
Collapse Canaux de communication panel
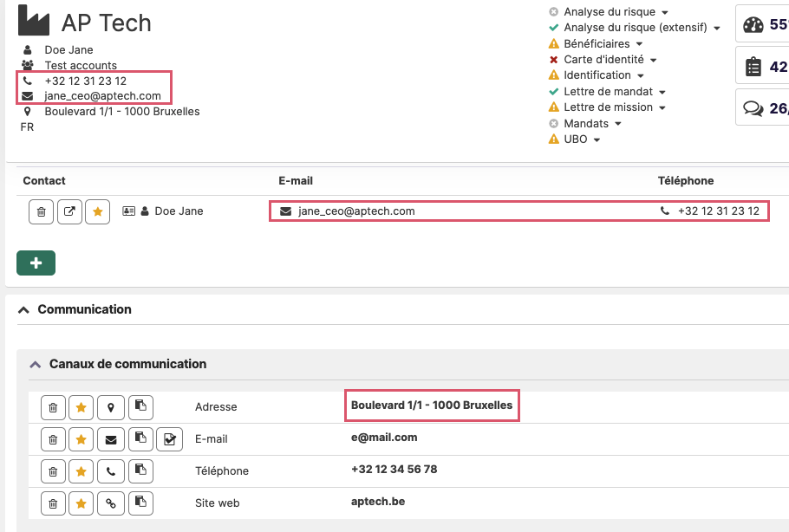(36, 365)
